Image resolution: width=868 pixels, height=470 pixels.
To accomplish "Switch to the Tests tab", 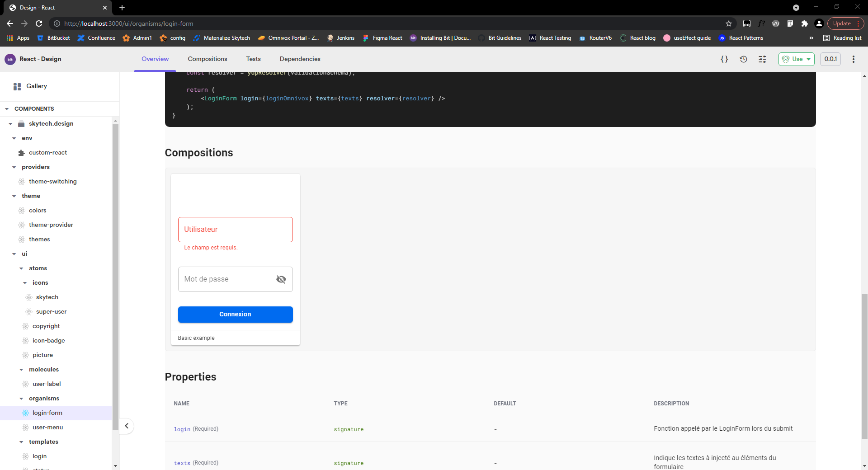I will coord(254,59).
